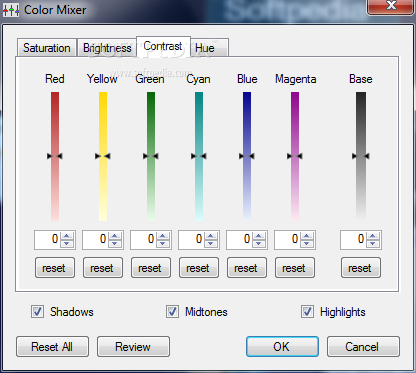Decrease the Base value with down arrow
Image resolution: width=416 pixels, height=373 pixels.
[x=373, y=243]
